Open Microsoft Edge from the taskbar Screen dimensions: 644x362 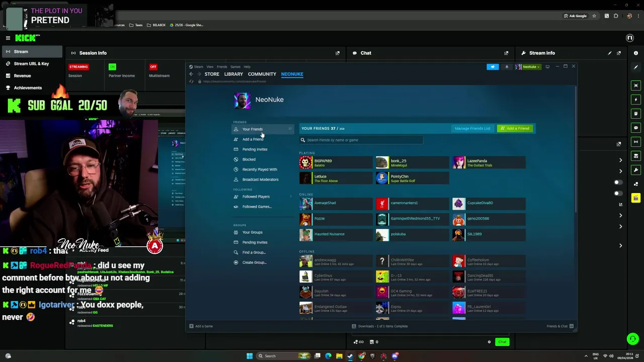(x=328, y=356)
